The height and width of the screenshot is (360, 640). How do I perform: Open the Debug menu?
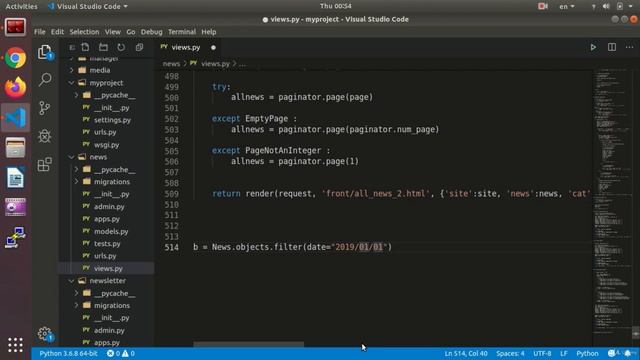[151, 32]
